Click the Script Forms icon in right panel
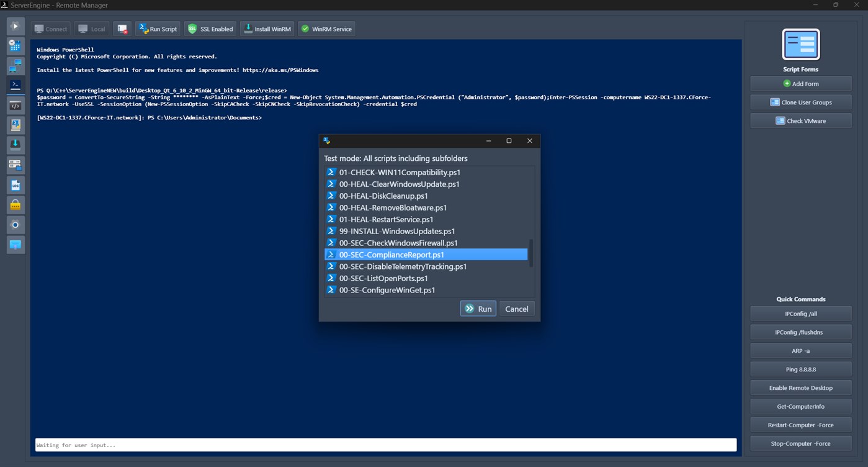 [800, 44]
